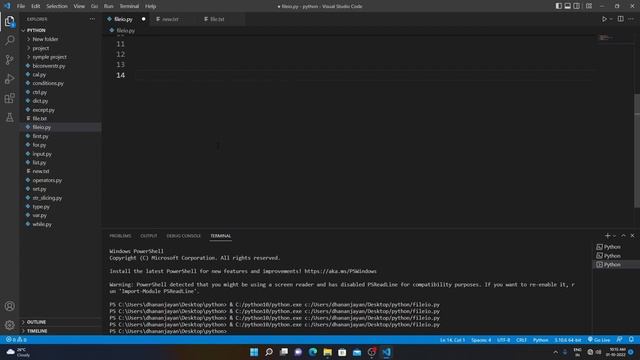Switch to the Debug Console tab
Viewport: 640px width, 360px height.
[183, 236]
